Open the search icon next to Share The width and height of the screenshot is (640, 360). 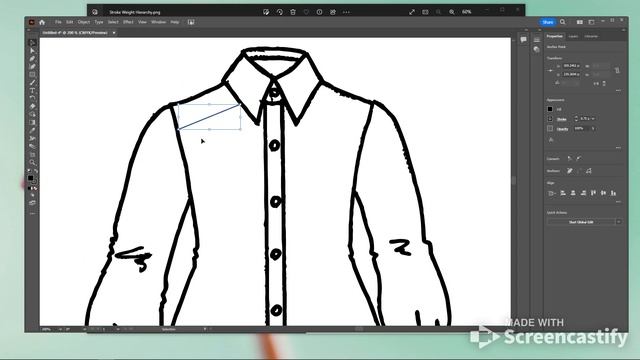tap(563, 22)
